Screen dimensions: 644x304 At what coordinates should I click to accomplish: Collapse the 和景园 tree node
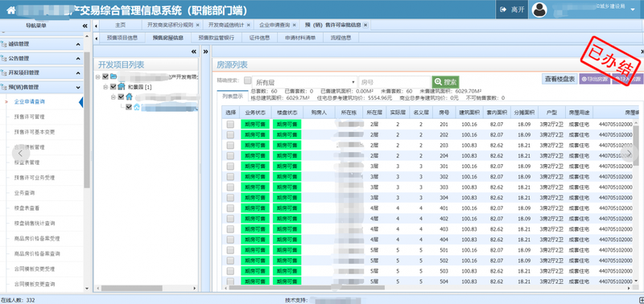point(105,87)
